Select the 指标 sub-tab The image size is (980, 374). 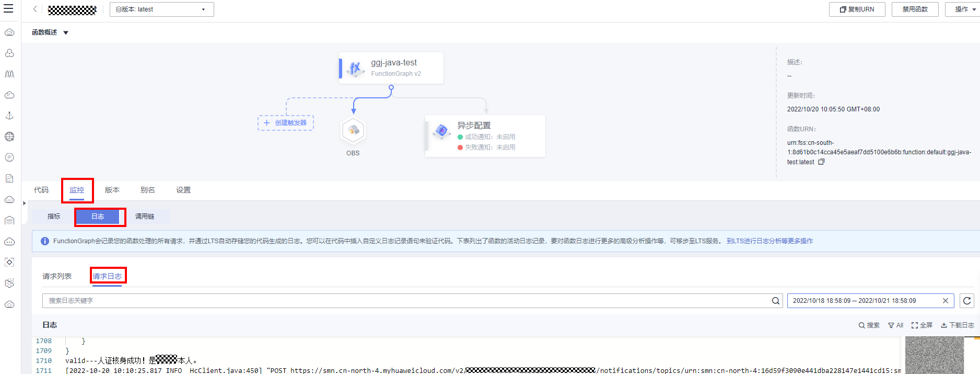[54, 217]
